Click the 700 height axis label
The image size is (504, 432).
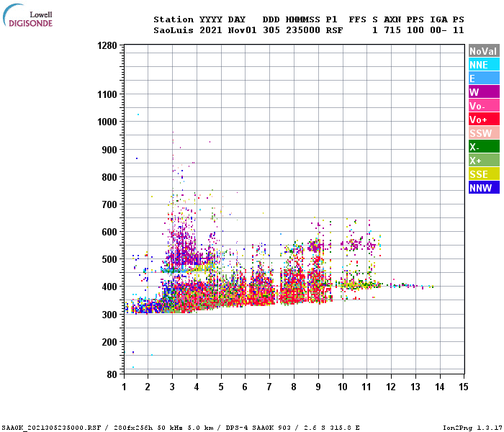[109, 204]
